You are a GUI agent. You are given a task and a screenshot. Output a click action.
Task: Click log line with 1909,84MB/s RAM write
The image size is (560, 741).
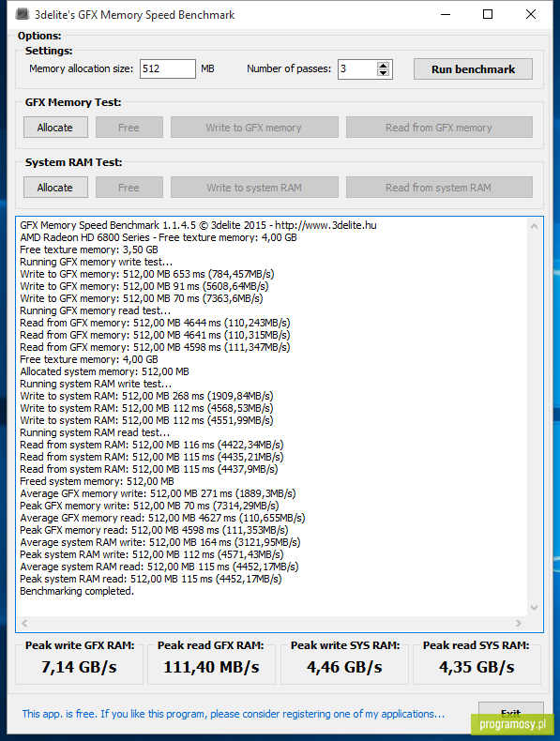pyautogui.click(x=146, y=396)
